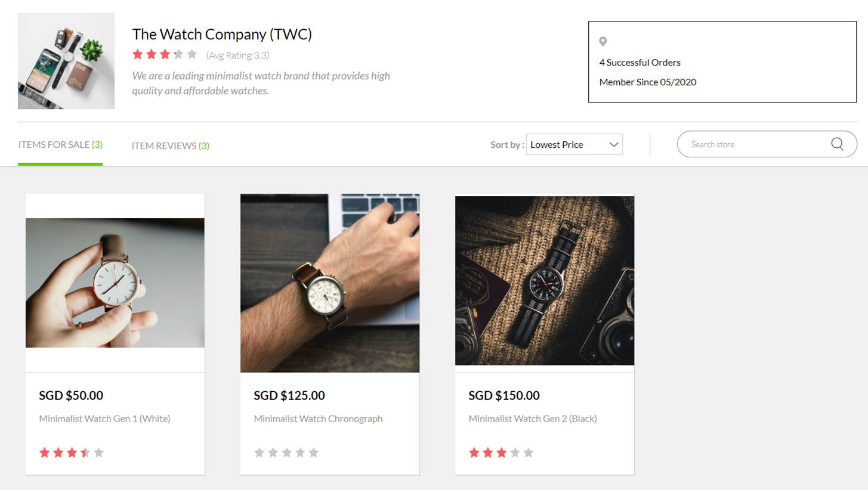Open the Minimalist Watch Gen 1 (White) link
868x490 pixels.
point(105,418)
